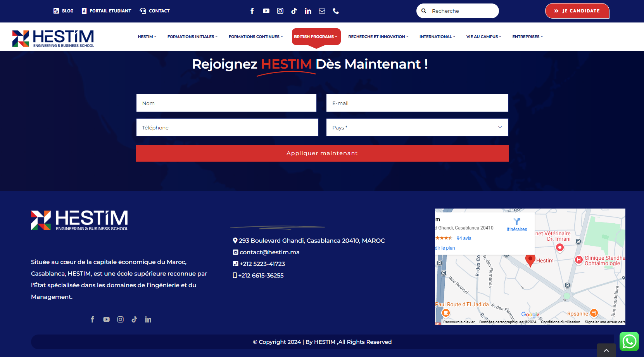Click into the E-mail input field

[x=417, y=103]
